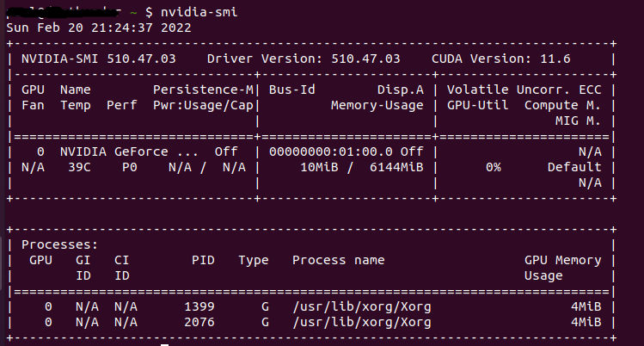Click the Persistence-M column header
This screenshot has width=644, height=346.
click(203, 90)
